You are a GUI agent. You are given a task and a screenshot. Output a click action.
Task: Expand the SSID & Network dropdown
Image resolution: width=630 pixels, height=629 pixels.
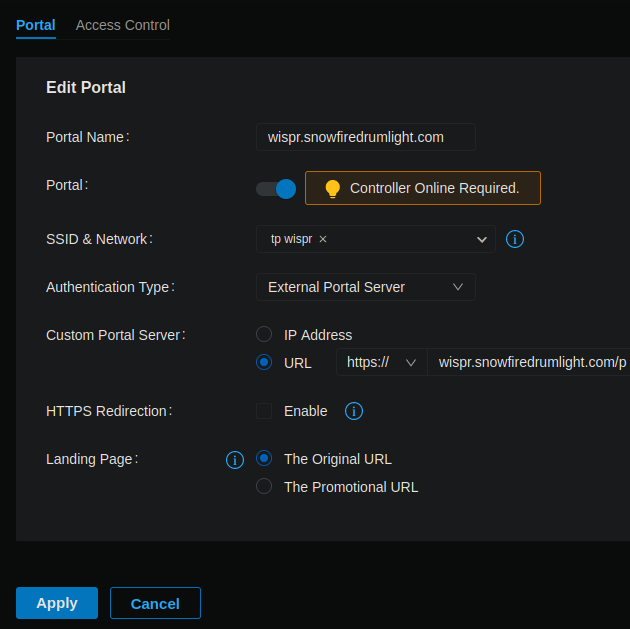pos(482,240)
